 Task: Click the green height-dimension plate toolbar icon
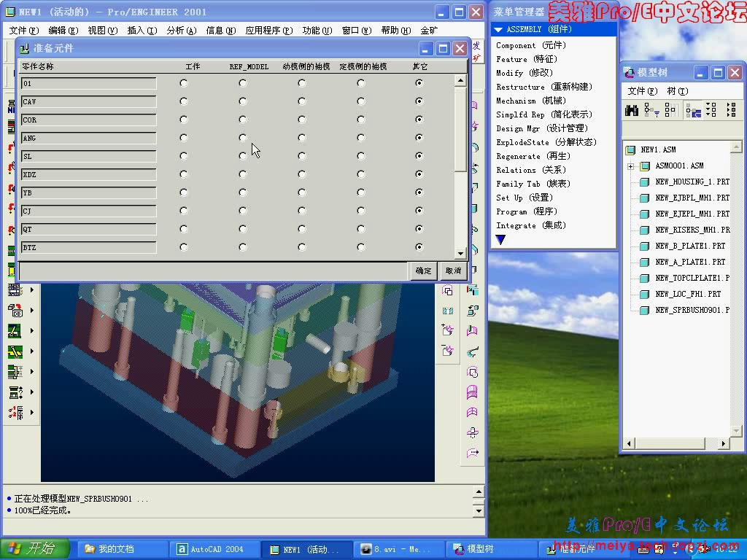[15, 371]
